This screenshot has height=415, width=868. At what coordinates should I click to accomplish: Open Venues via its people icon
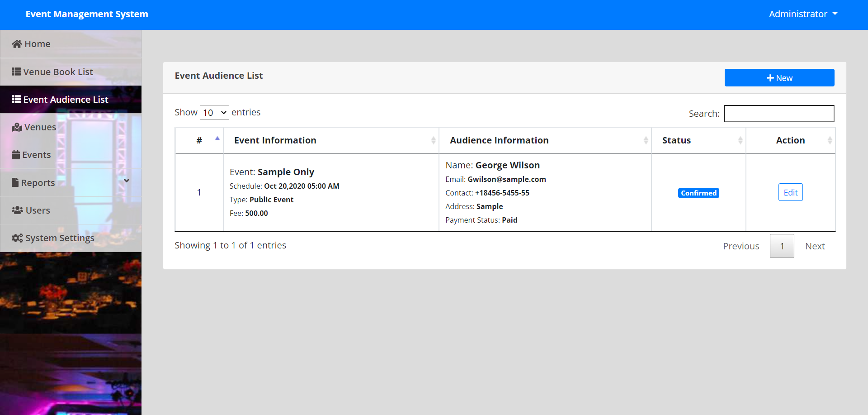pyautogui.click(x=16, y=127)
